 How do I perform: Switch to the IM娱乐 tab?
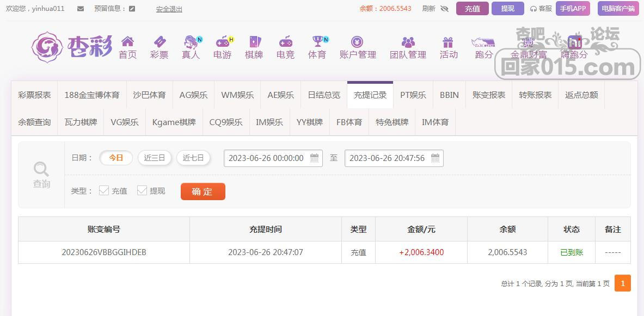(x=269, y=122)
